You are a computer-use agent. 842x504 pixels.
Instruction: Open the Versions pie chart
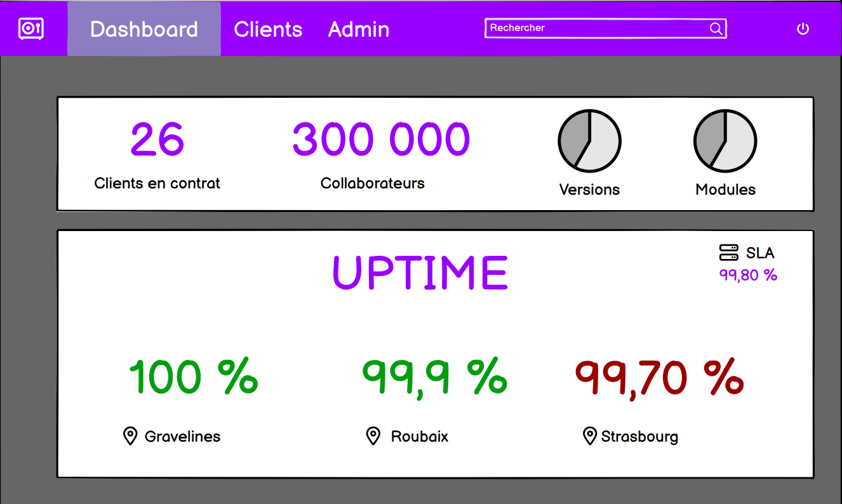[x=589, y=141]
